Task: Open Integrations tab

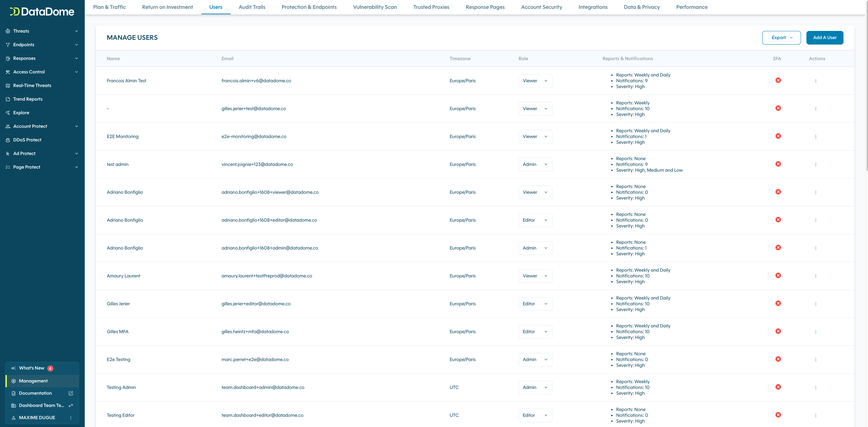Action: point(593,7)
